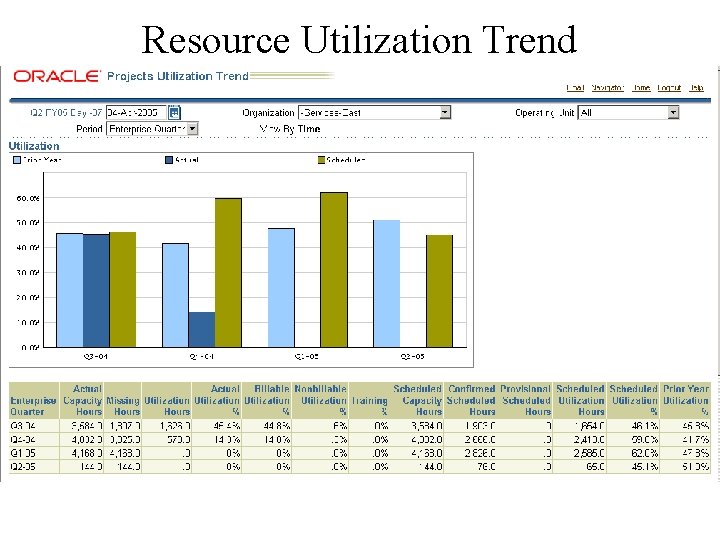This screenshot has height=540, width=720.
Task: Click the Home link
Action: (x=641, y=88)
